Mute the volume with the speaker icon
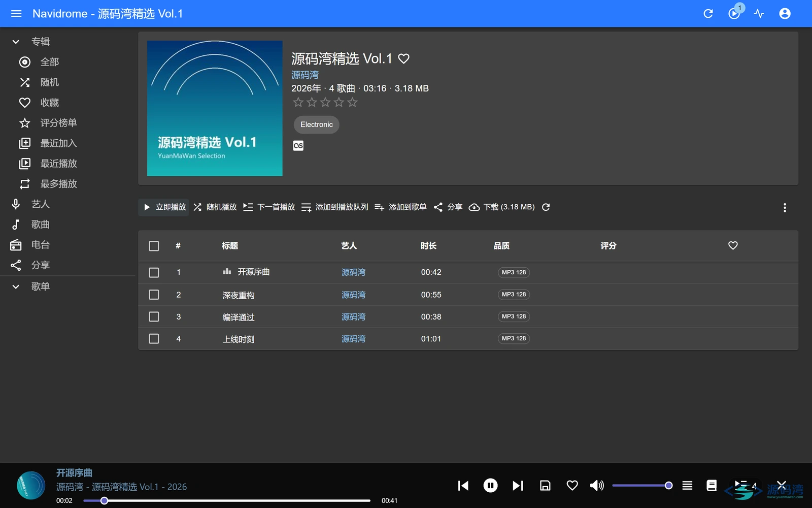 tap(597, 486)
